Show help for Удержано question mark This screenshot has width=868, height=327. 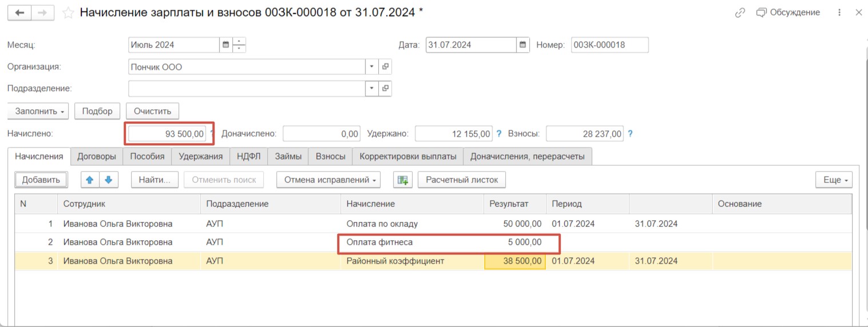point(498,134)
